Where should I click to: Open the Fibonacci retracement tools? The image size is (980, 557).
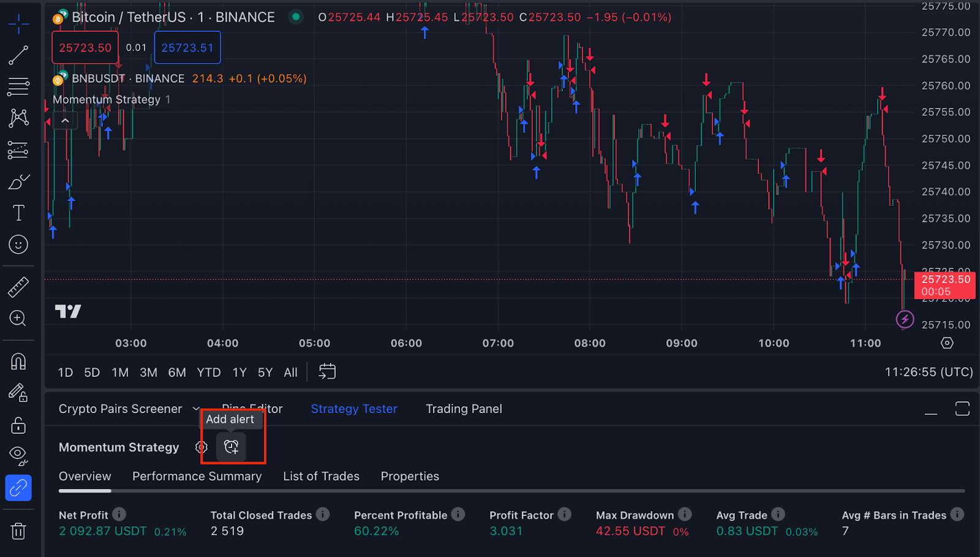pyautogui.click(x=18, y=86)
